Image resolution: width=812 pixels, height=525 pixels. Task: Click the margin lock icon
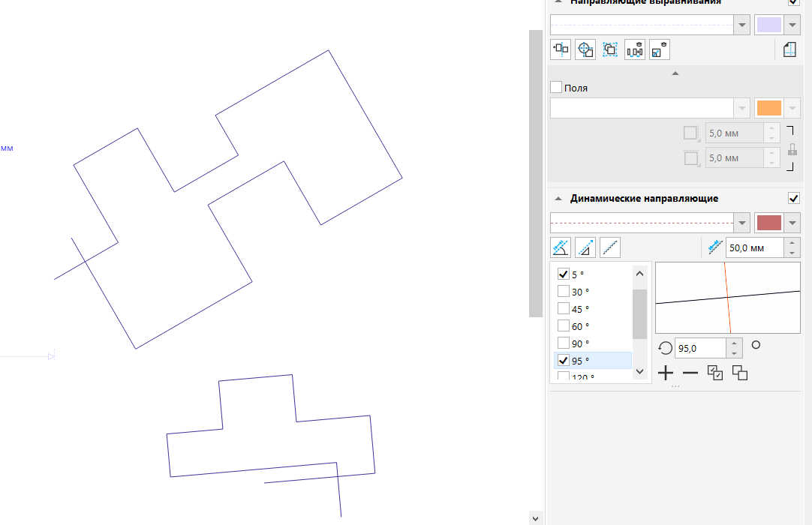click(792, 149)
